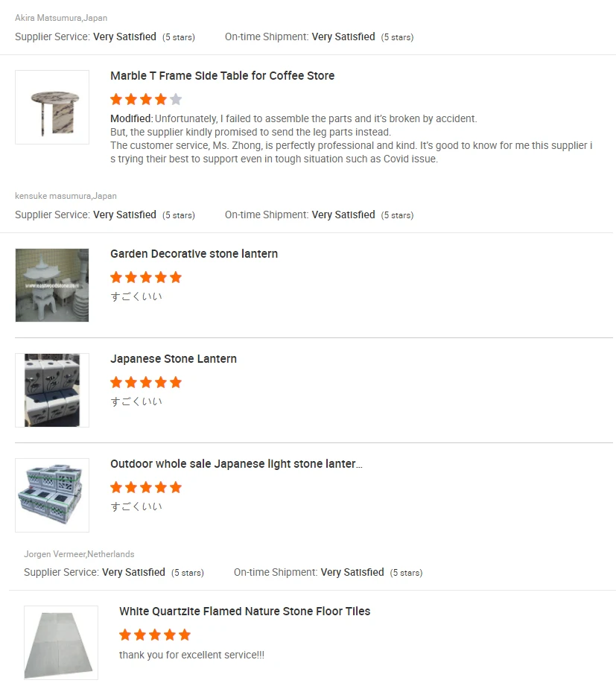
Task: Open the Garden Decorative stone lantern title
Action: pos(194,254)
